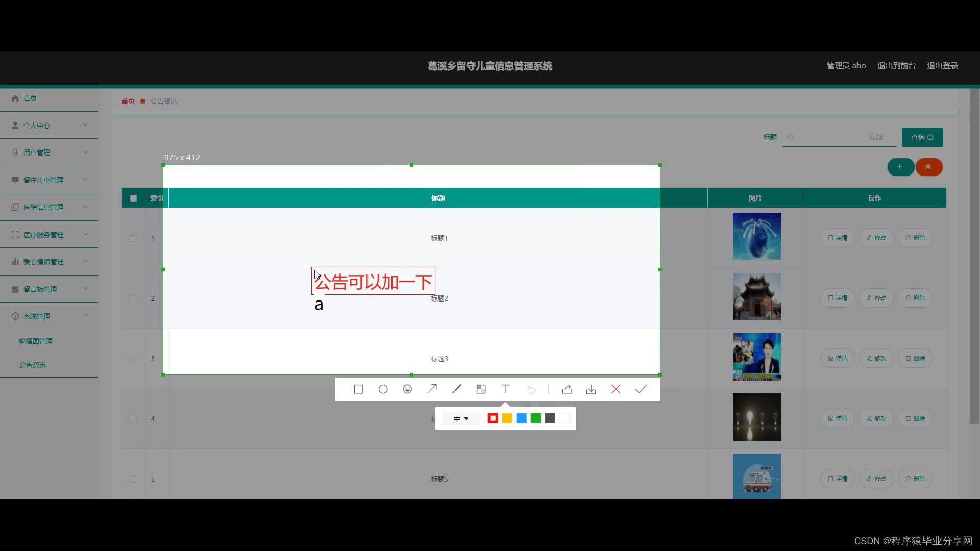Select the ellipse annotation tool

[383, 389]
